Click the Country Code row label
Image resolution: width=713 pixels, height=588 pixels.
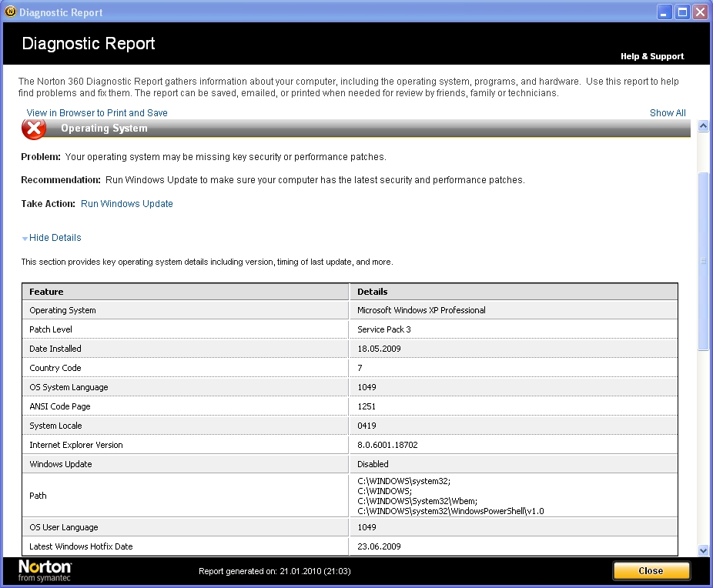(55, 368)
